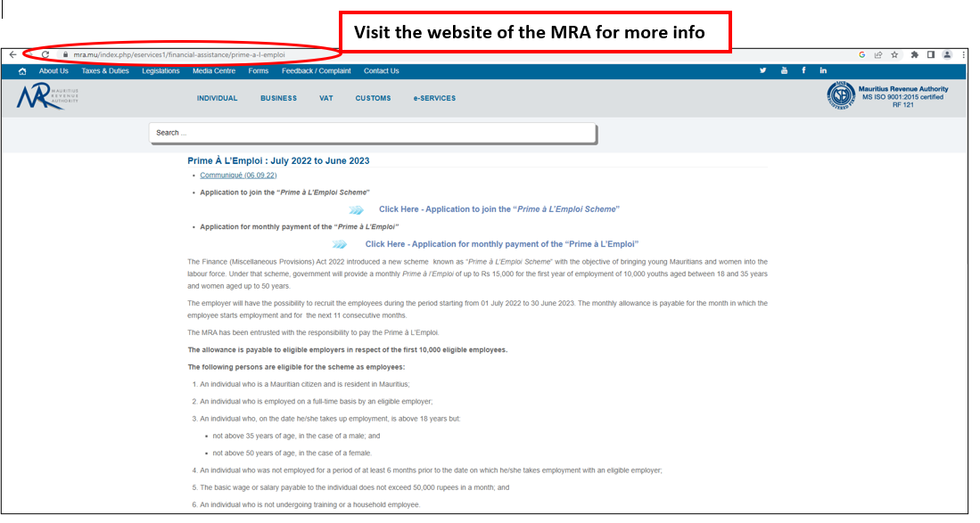This screenshot has width=980, height=523.
Task: Click the arrow icon beside the monthly payment link
Action: pos(340,244)
